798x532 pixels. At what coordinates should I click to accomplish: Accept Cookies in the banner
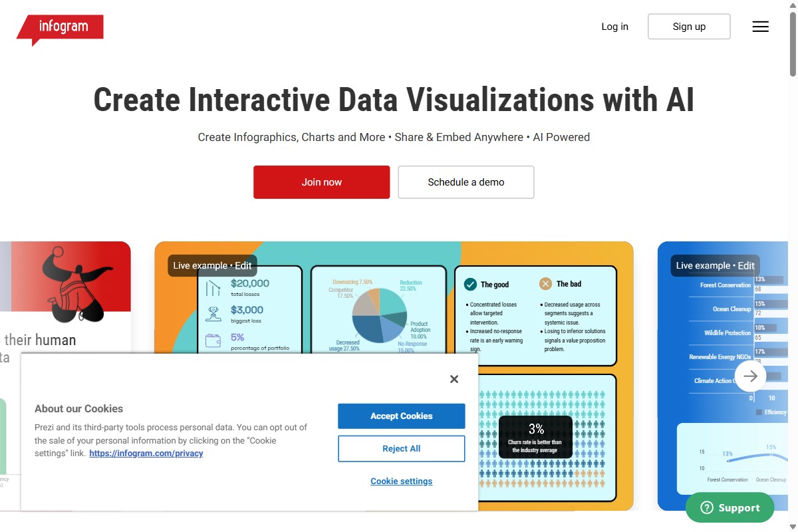(x=402, y=416)
